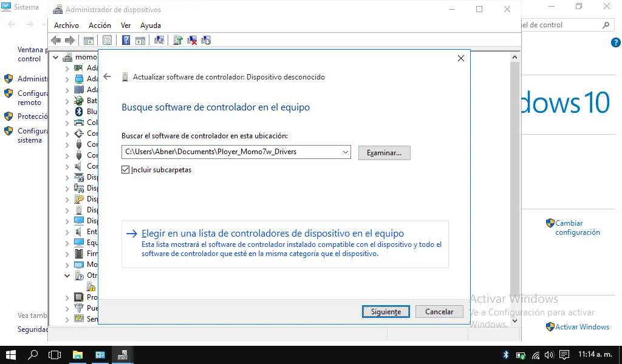The image size is (622, 364).
Task: Expand the Sen category chevron
Action: (67, 319)
